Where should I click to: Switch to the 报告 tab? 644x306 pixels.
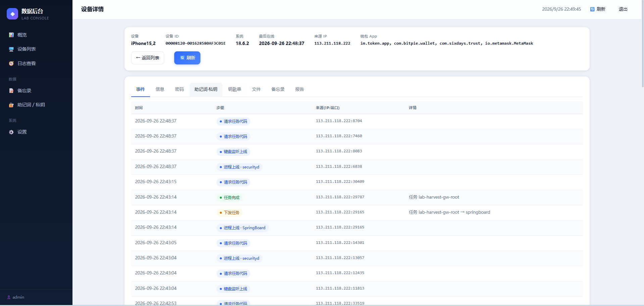coord(299,89)
